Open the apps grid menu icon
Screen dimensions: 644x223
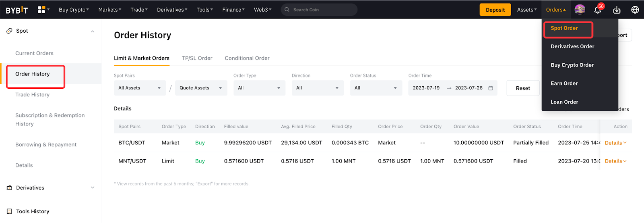41,10
